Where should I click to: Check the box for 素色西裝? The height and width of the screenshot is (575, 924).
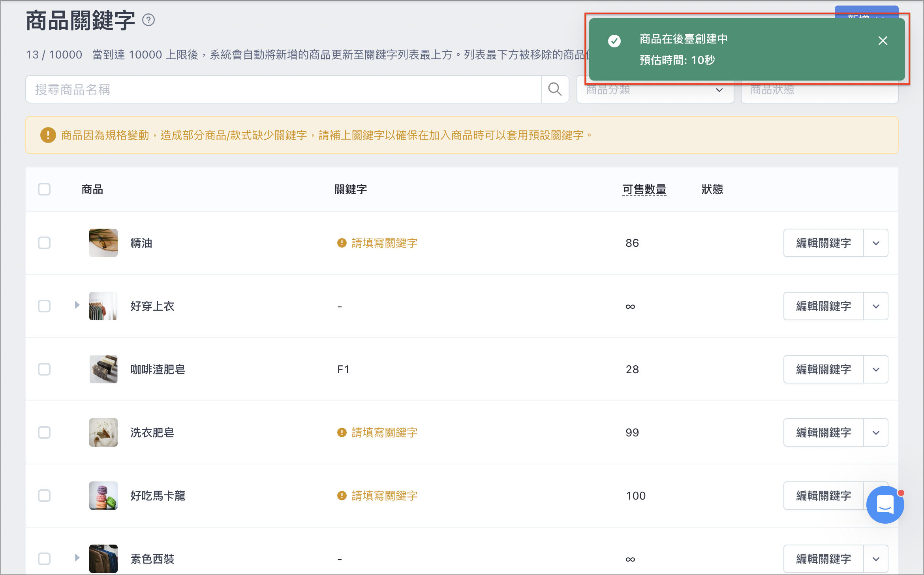pos(44,559)
